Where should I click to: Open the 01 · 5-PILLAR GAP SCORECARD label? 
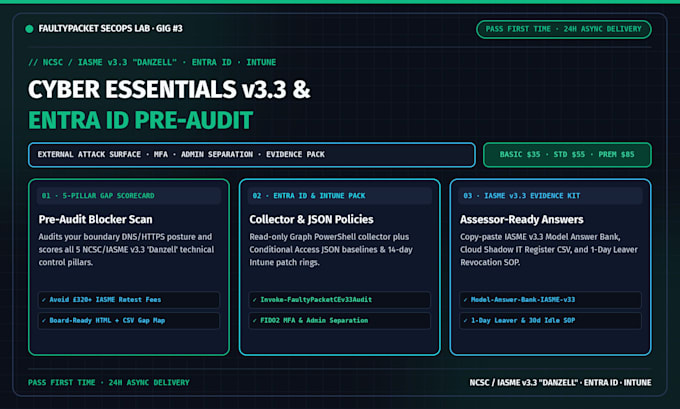pos(129,196)
